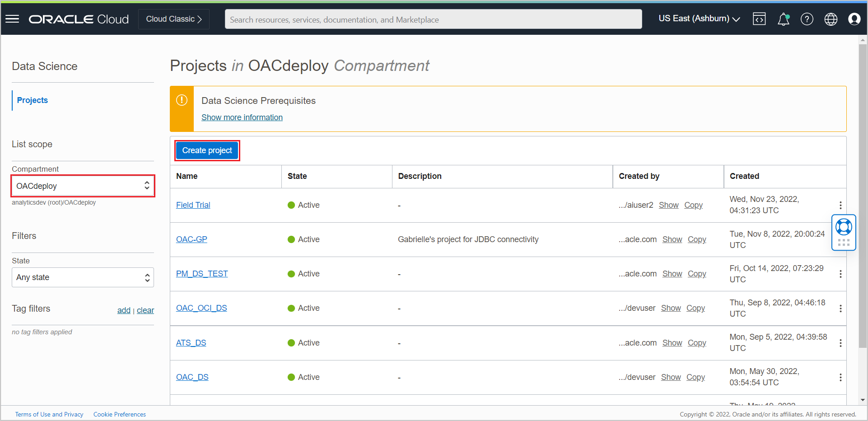Click the search resources input field
Screen dimensions: 868x421
point(434,19)
